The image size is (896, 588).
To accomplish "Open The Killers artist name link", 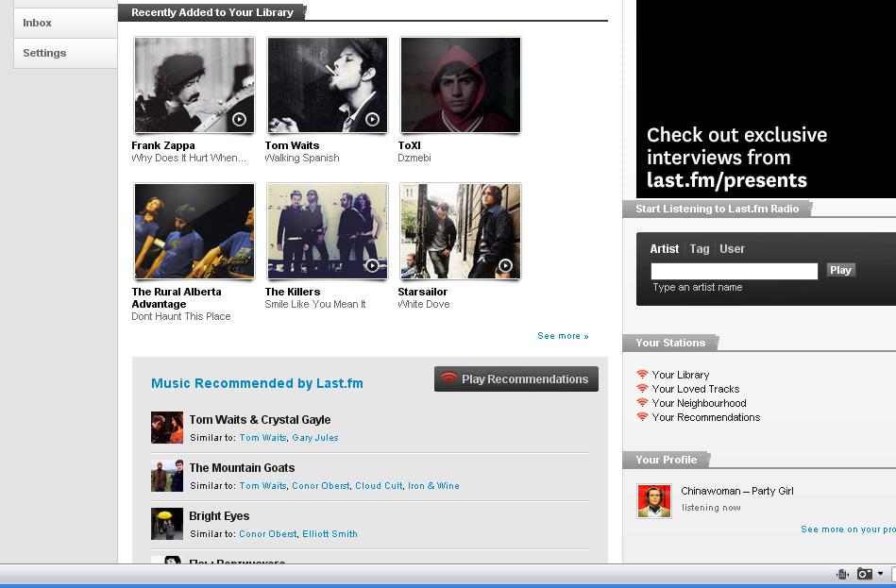I will click(292, 292).
